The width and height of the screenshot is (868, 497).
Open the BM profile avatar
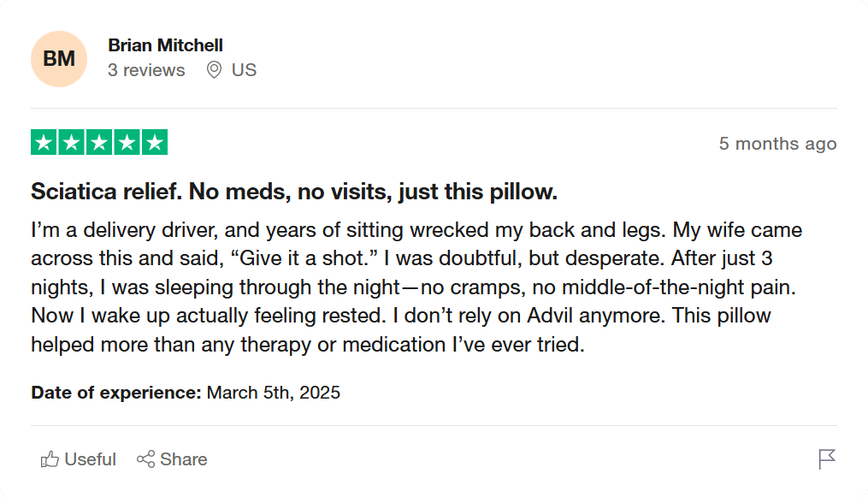click(x=59, y=59)
